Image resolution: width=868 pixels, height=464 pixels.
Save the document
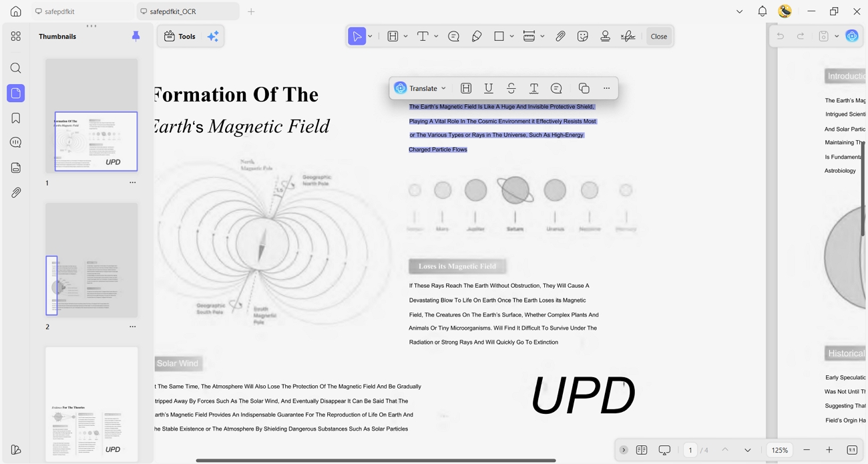pyautogui.click(x=823, y=37)
